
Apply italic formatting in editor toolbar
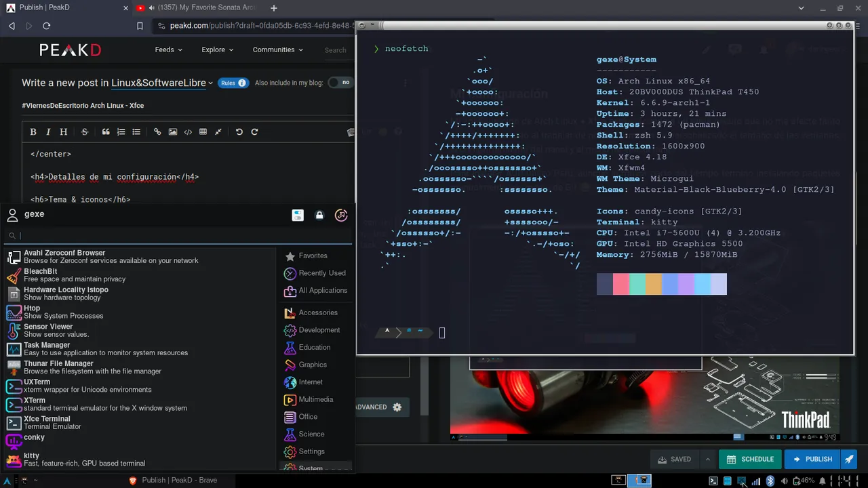point(49,132)
